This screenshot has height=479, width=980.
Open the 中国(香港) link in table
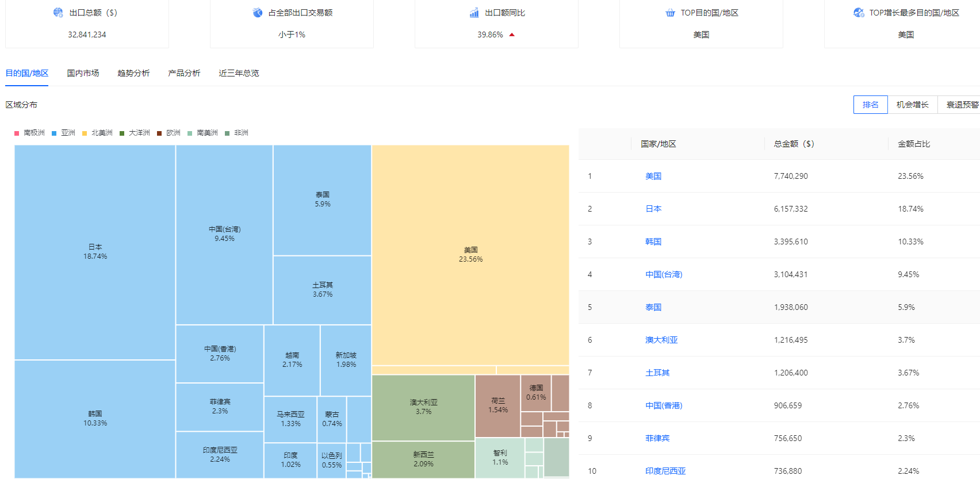664,405
